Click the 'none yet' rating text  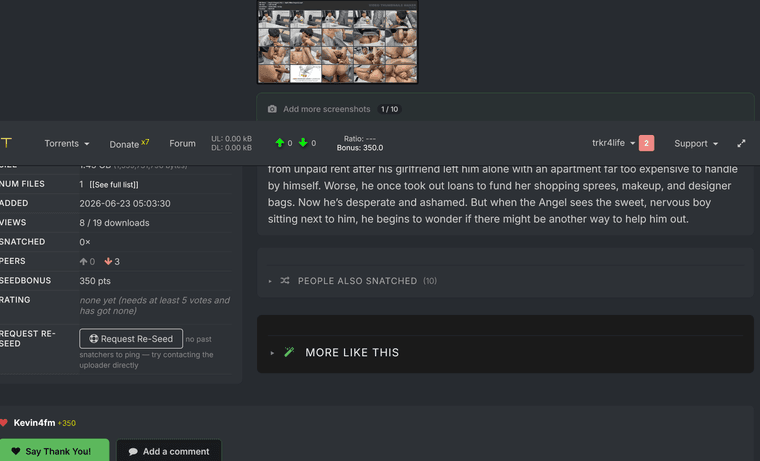point(155,305)
